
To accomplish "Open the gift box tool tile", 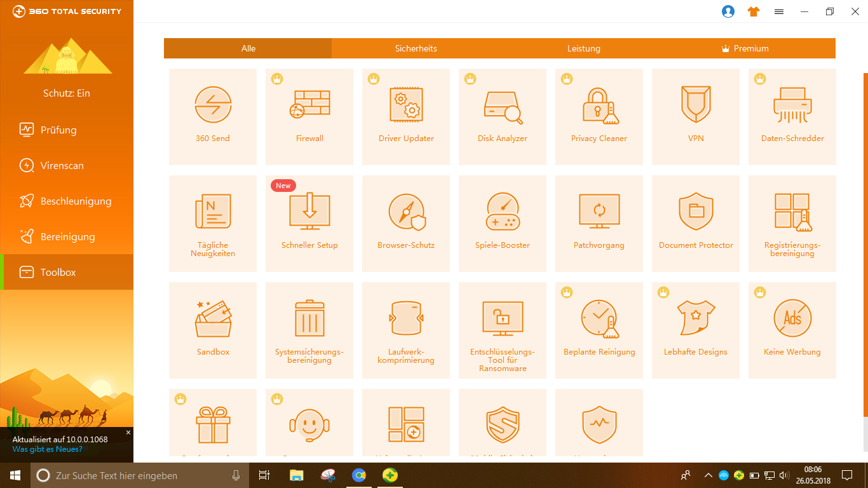I will [213, 423].
